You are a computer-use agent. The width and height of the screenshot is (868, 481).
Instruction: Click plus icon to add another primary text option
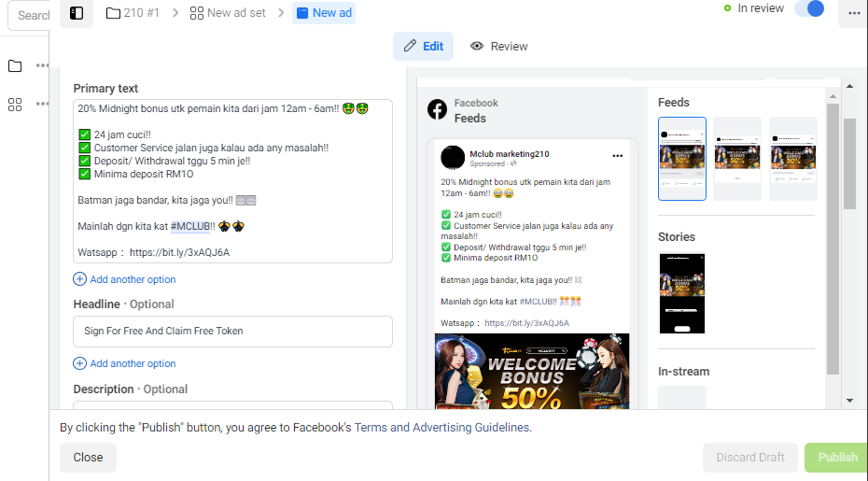pos(79,279)
